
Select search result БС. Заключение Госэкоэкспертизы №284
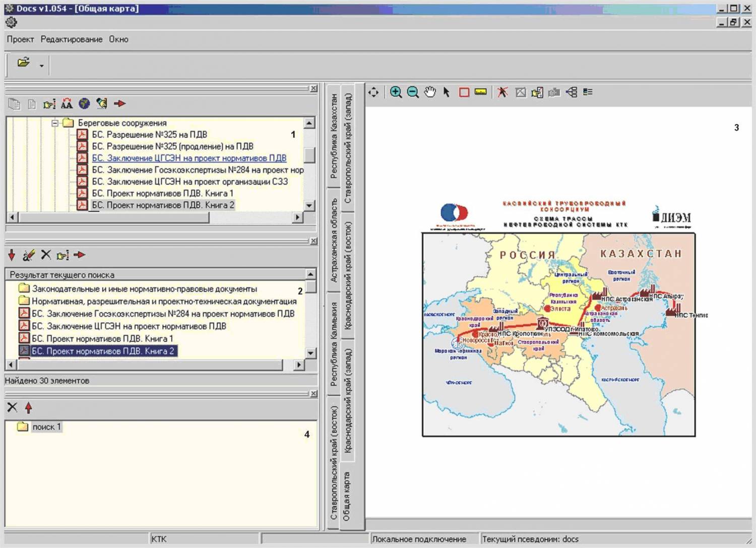click(x=163, y=314)
